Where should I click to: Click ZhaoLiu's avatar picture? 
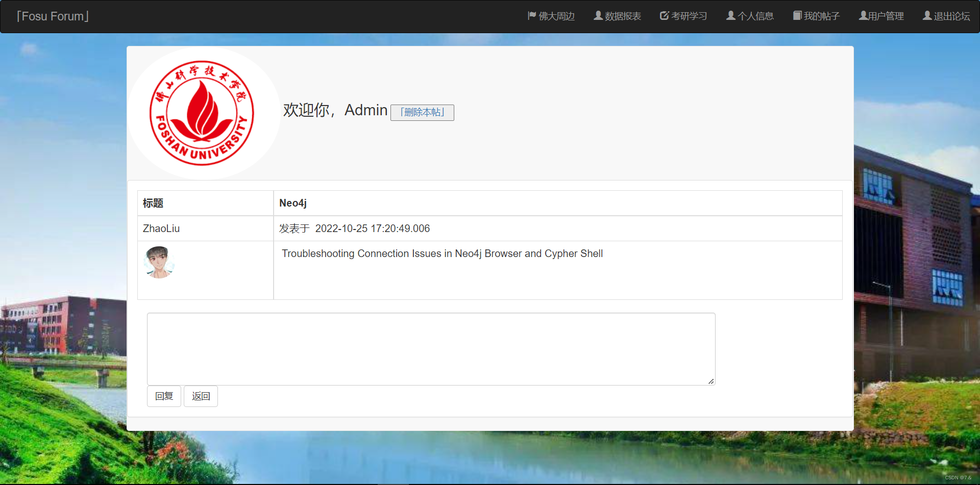(159, 262)
